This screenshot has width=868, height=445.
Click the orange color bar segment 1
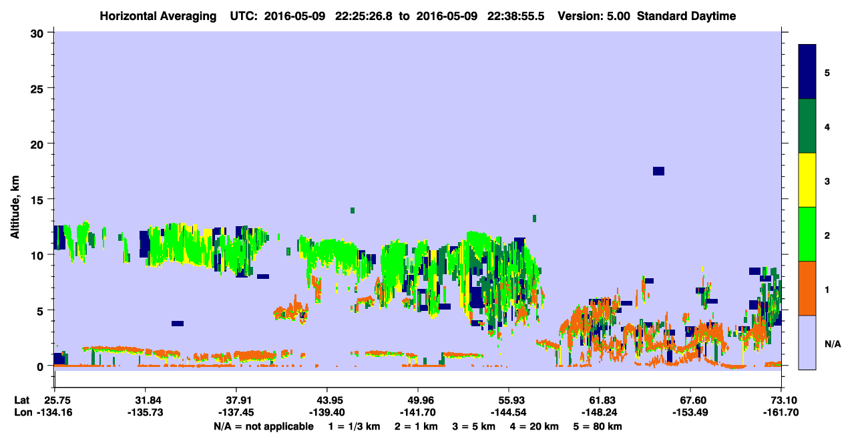click(x=807, y=288)
